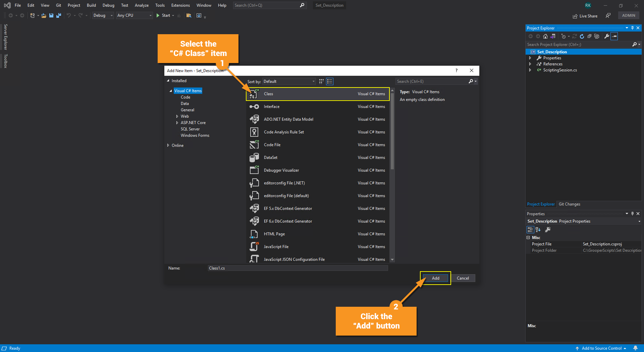Click Save All icon in main toolbar
The height and width of the screenshot is (352, 644).
(x=59, y=15)
